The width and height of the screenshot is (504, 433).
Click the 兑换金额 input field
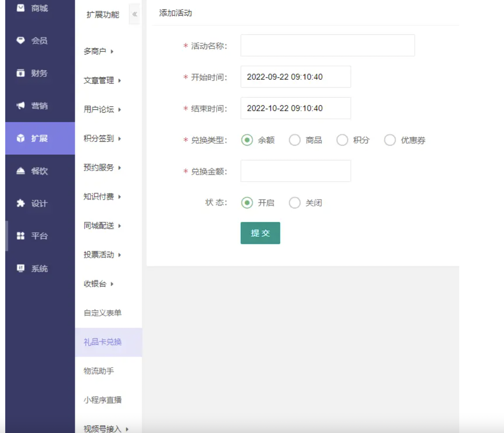click(296, 171)
